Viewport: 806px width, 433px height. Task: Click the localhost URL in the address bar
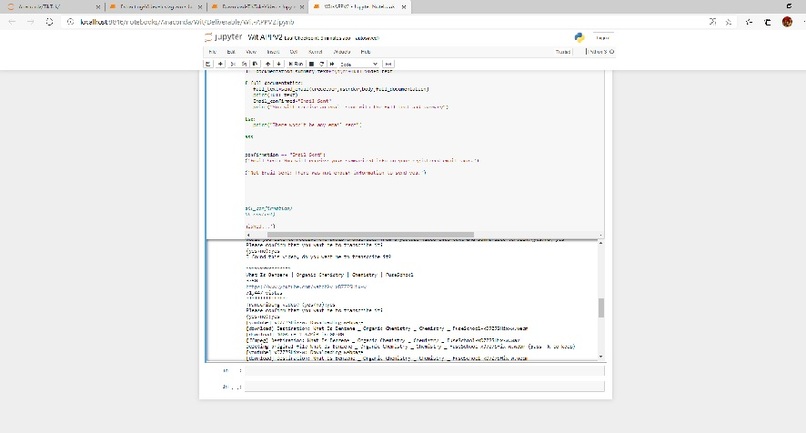click(188, 22)
